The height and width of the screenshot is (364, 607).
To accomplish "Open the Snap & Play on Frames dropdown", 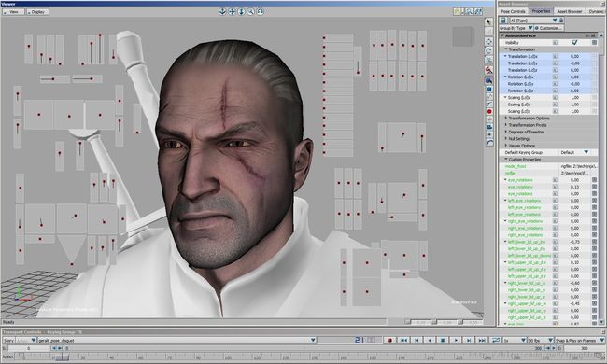I will (580, 341).
